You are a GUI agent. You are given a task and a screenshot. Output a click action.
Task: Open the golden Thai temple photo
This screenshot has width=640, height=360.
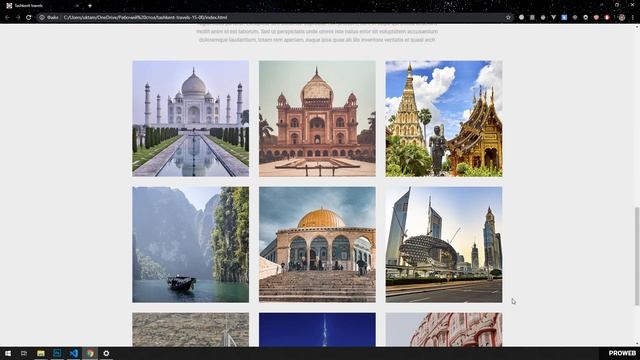444,119
